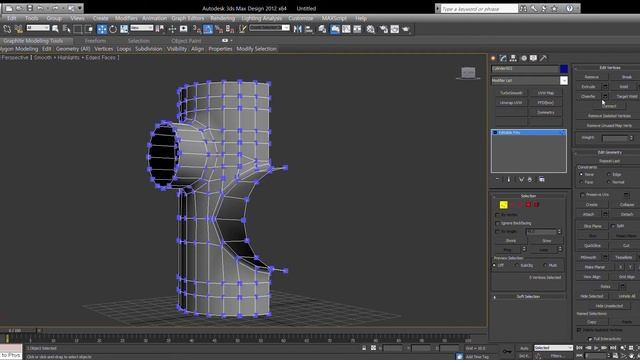Image resolution: width=640 pixels, height=360 pixels.
Task: Select the Move tool in main toolbar
Action: (102, 29)
